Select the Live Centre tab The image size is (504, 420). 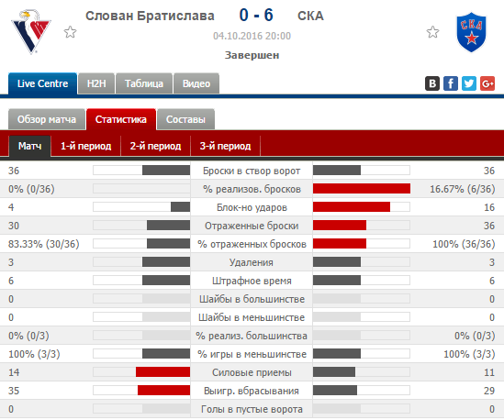(x=43, y=83)
